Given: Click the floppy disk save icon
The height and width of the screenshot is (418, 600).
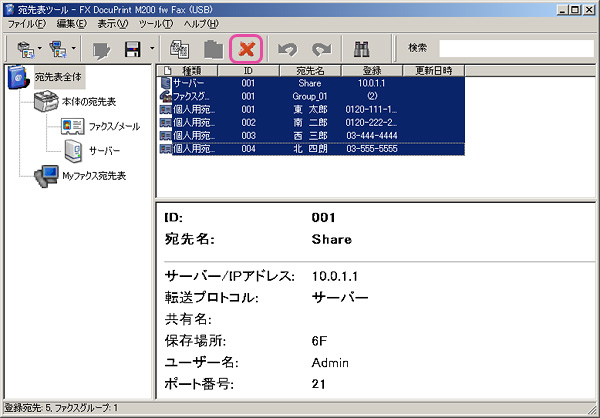Looking at the screenshot, I should [132, 48].
